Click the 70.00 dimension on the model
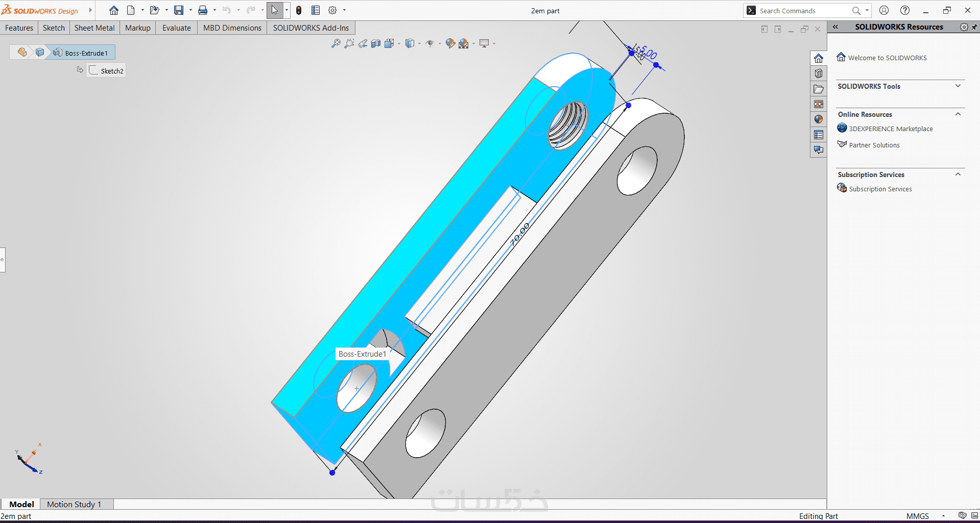The image size is (980, 523). pos(520,234)
